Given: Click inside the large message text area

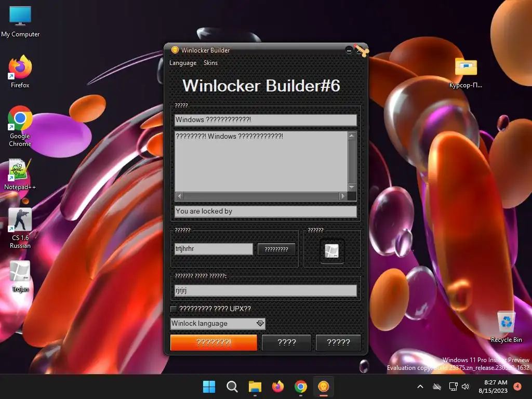Looking at the screenshot, I should point(261,162).
